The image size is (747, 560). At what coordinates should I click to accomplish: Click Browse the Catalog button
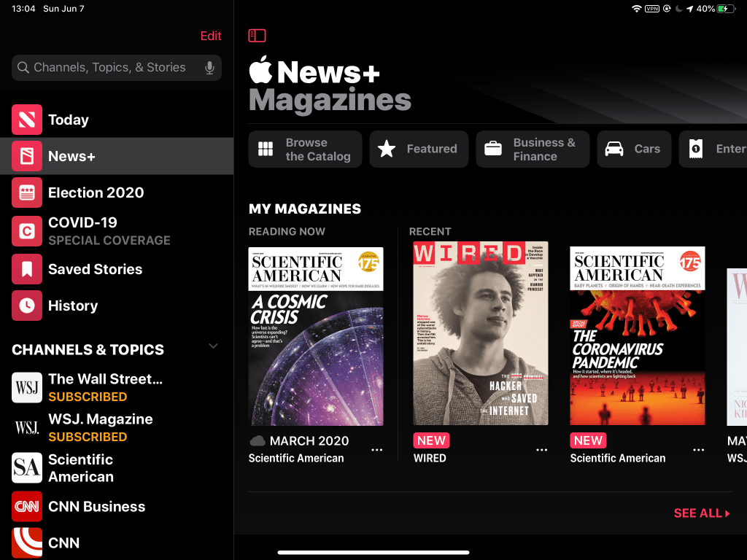coord(305,149)
